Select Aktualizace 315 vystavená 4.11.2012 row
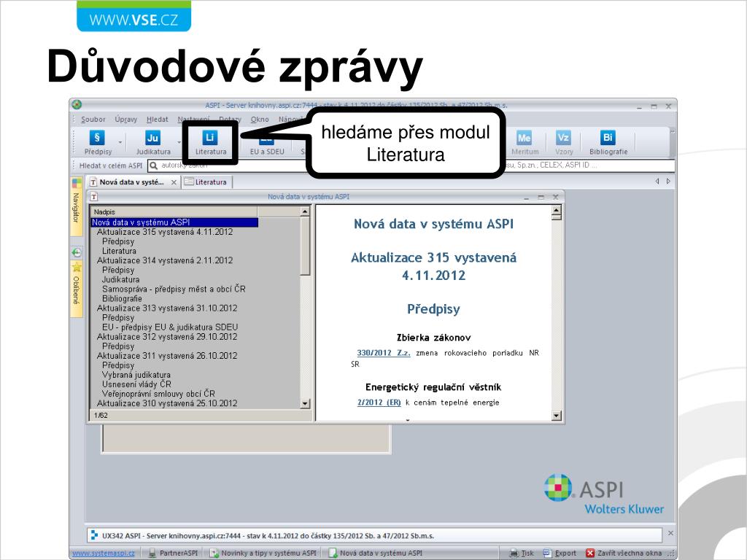747x560 pixels. (x=165, y=232)
